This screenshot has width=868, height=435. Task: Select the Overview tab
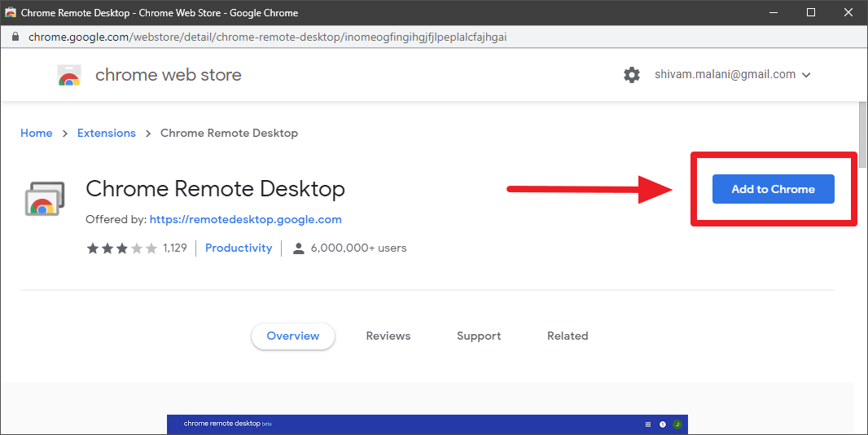coord(293,336)
